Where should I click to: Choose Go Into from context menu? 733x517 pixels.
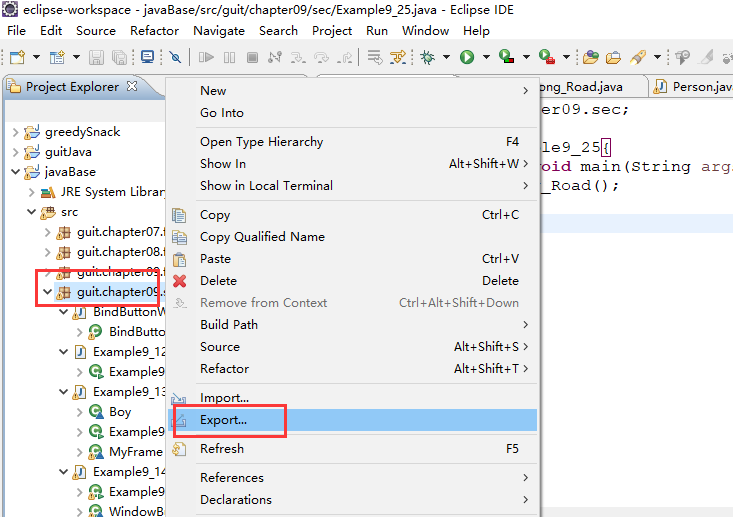coord(352,113)
